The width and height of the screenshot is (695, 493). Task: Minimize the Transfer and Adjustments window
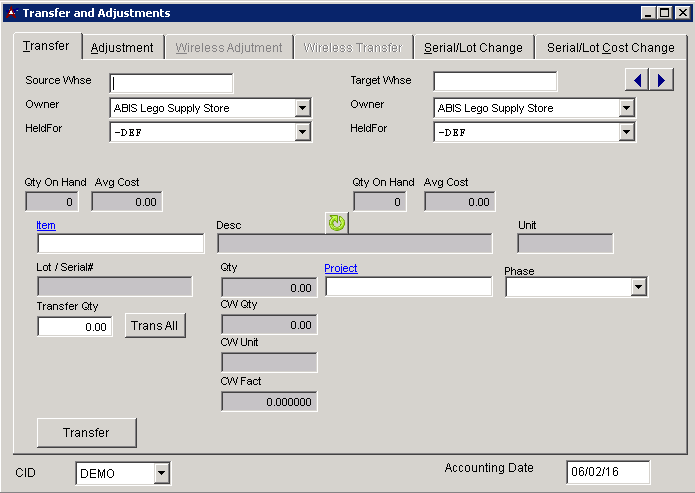point(648,13)
